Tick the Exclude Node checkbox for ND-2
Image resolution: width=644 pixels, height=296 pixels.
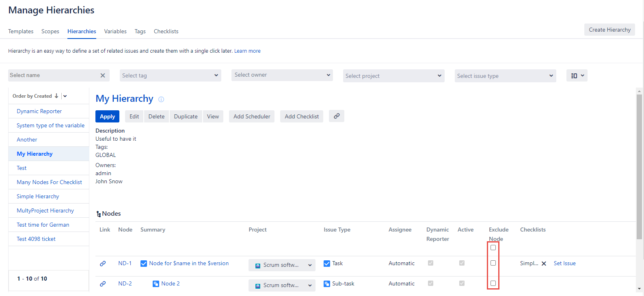click(x=493, y=283)
